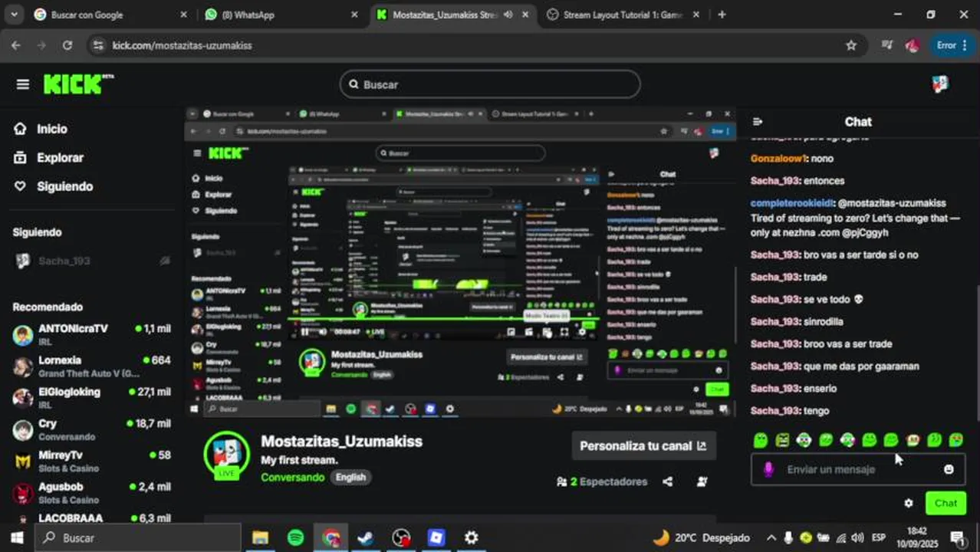Mute the Mostazitas_Uzumakiss tab via its speaker icon
980x552 pixels.
tap(508, 15)
